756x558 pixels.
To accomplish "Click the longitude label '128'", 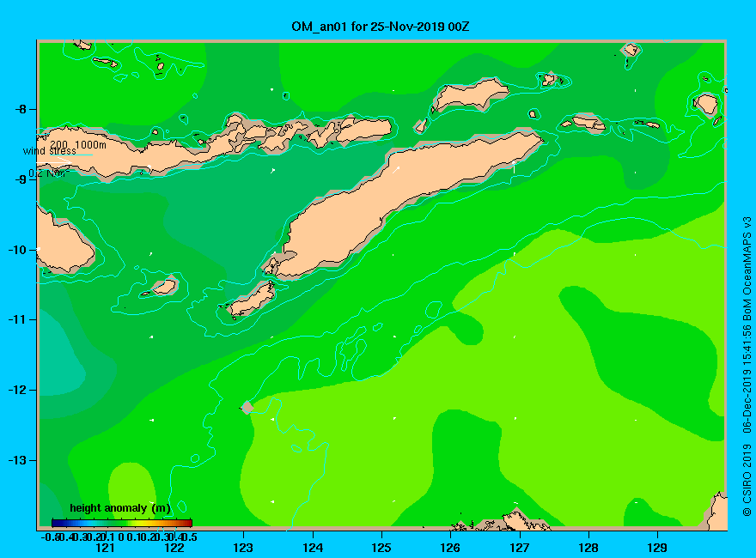I will click(588, 548).
